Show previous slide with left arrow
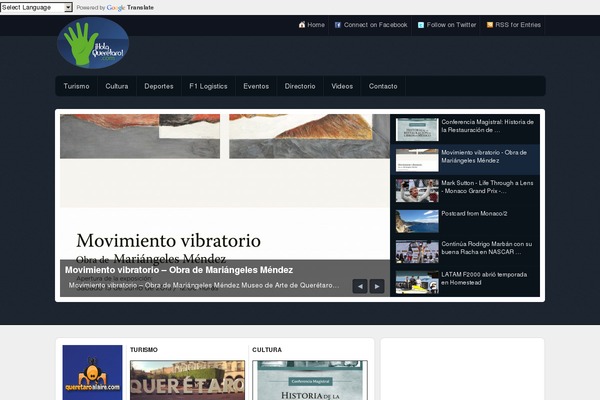600x400 pixels. click(x=360, y=286)
